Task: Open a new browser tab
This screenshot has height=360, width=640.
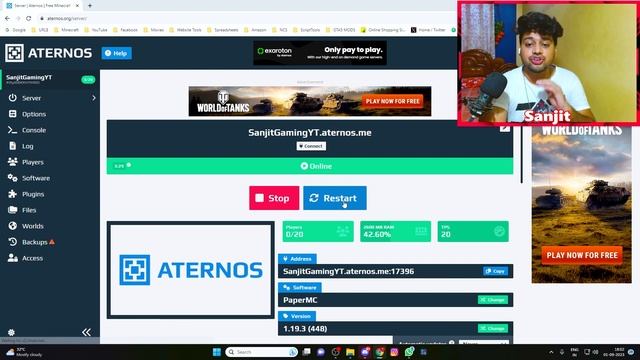Action: (x=90, y=6)
